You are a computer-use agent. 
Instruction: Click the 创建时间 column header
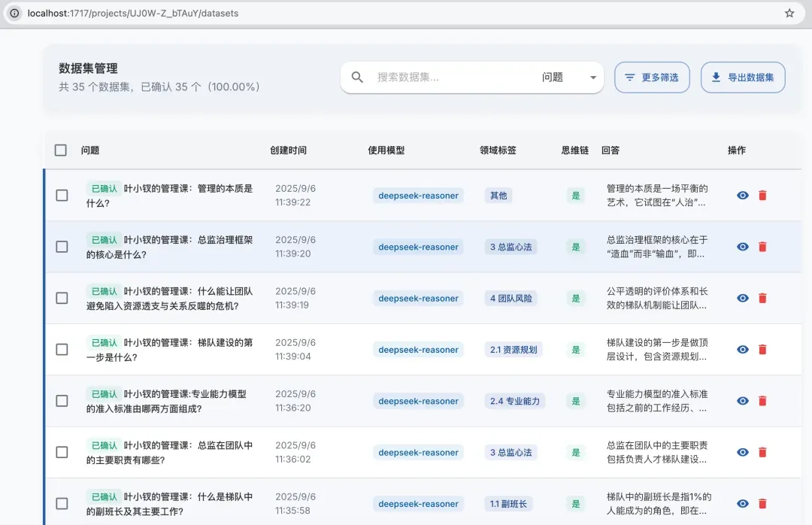(288, 150)
